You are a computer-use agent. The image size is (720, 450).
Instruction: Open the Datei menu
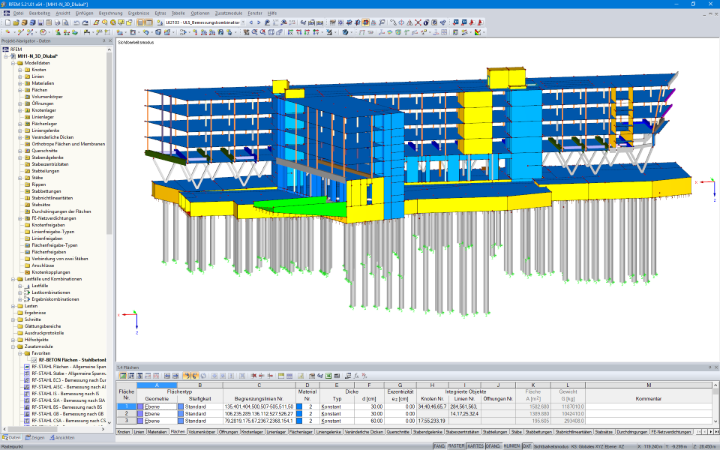coord(18,13)
